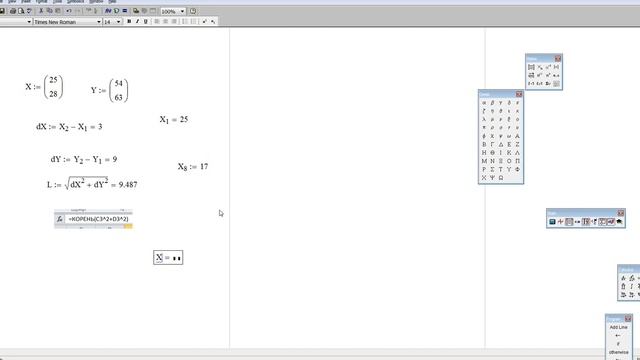Toggle Bold formatting

(129, 21)
